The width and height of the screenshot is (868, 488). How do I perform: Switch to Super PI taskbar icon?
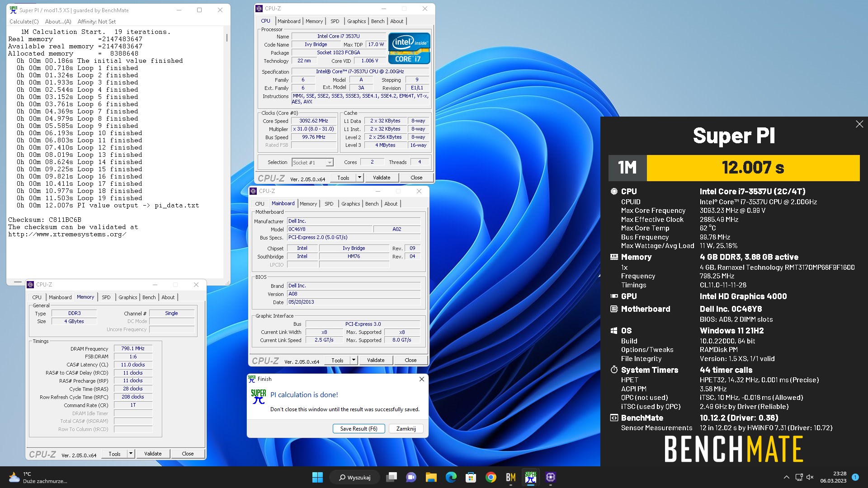point(531,477)
